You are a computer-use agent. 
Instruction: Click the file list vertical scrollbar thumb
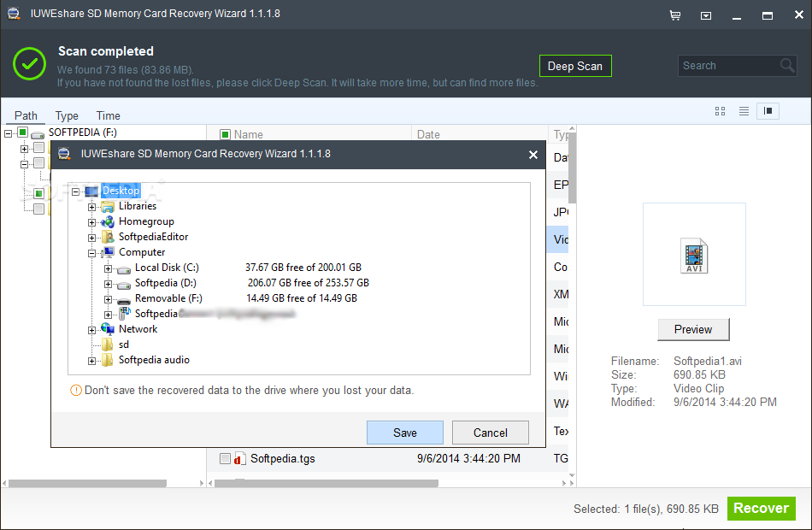coord(572,168)
